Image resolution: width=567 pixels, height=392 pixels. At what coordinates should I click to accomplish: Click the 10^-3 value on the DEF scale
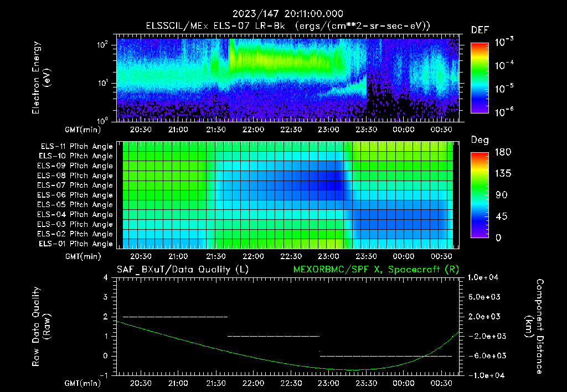tap(504, 42)
